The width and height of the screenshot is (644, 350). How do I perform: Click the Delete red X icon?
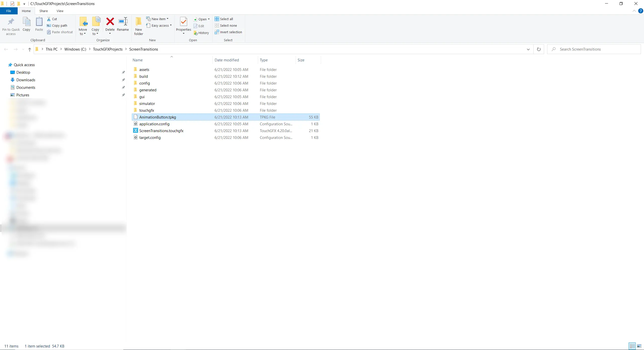[x=110, y=22]
